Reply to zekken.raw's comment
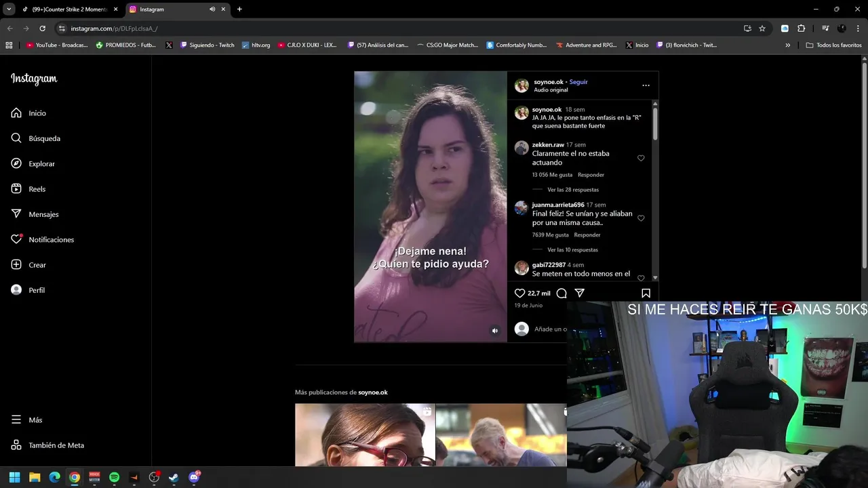Image resolution: width=868 pixels, height=488 pixels. 591,175
